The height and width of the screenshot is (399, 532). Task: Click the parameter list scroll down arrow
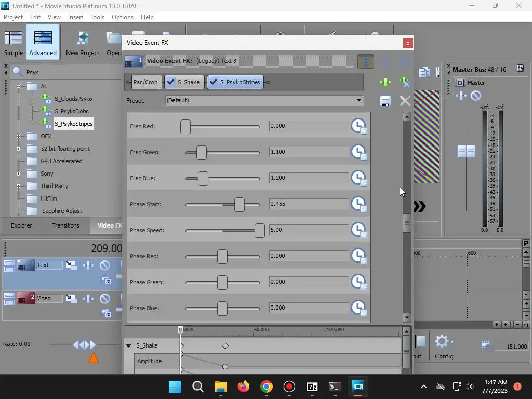coord(407,318)
